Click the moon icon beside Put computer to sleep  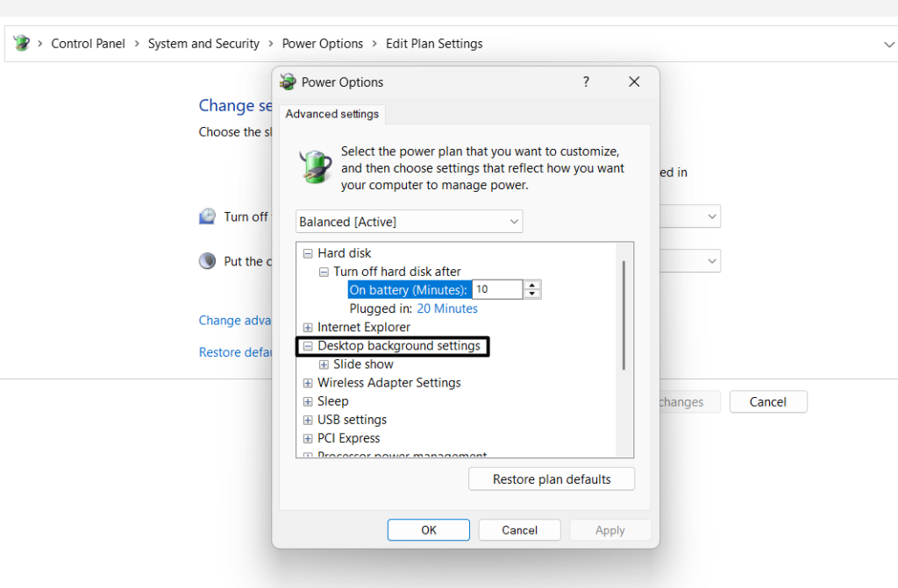[x=208, y=261]
